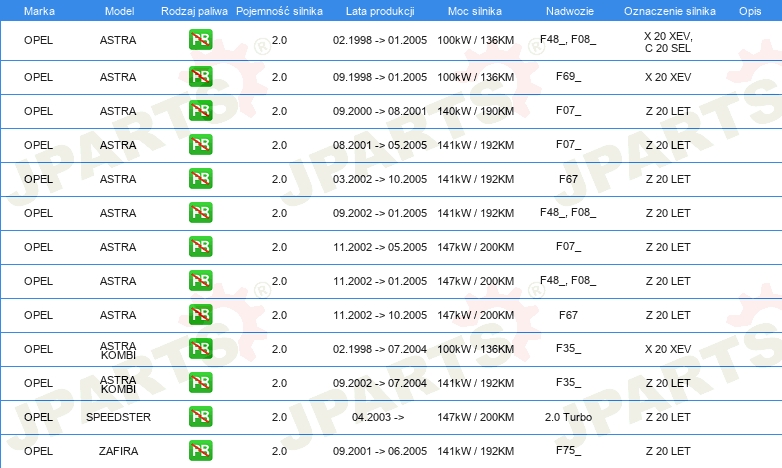The width and height of the screenshot is (782, 468).
Task: Select the date cell 11.2002 -> 10.2005
Action: click(380, 315)
